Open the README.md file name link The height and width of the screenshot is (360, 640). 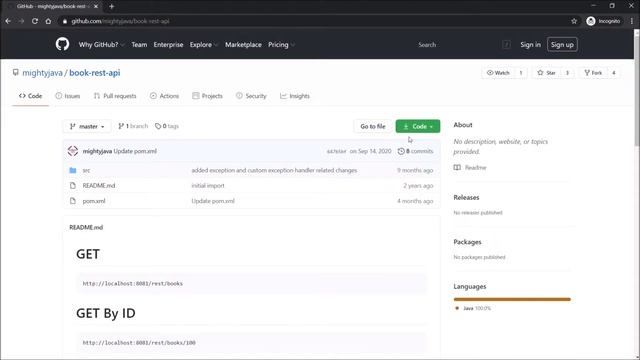coord(99,185)
